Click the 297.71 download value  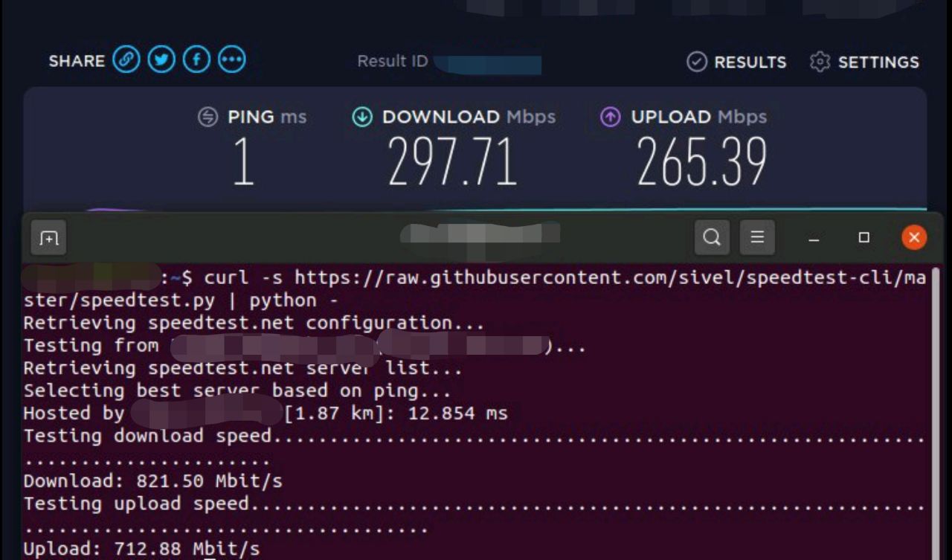[x=452, y=161]
